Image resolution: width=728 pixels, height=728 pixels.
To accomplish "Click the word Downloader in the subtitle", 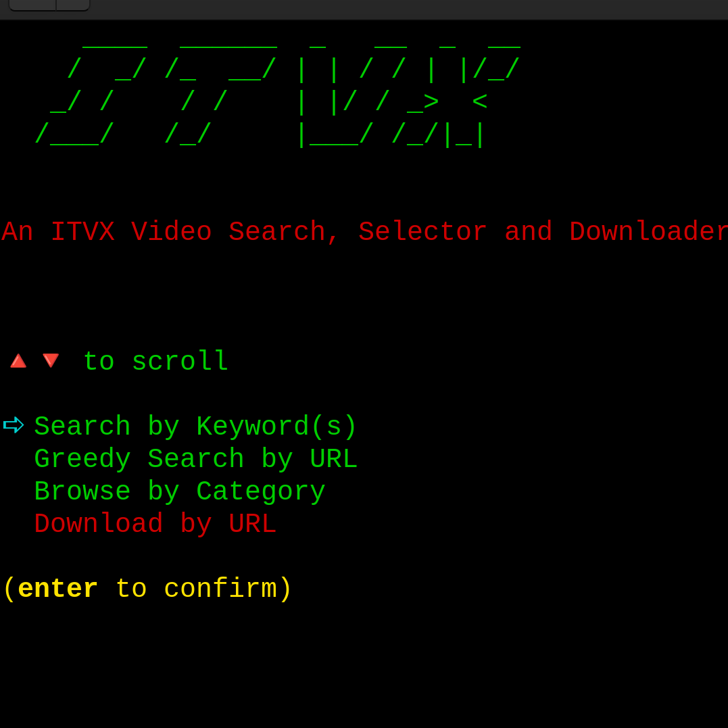I will (648, 232).
